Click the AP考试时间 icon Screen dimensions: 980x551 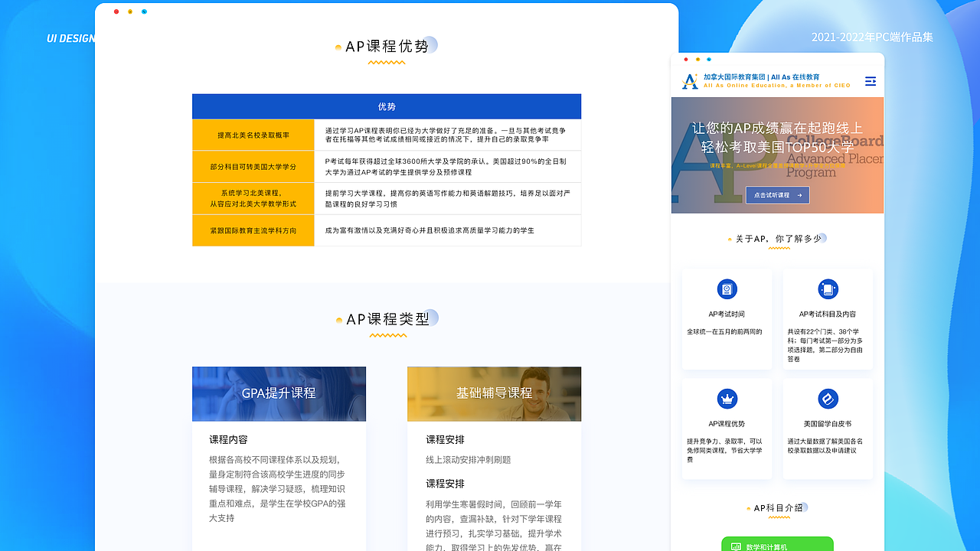727,289
